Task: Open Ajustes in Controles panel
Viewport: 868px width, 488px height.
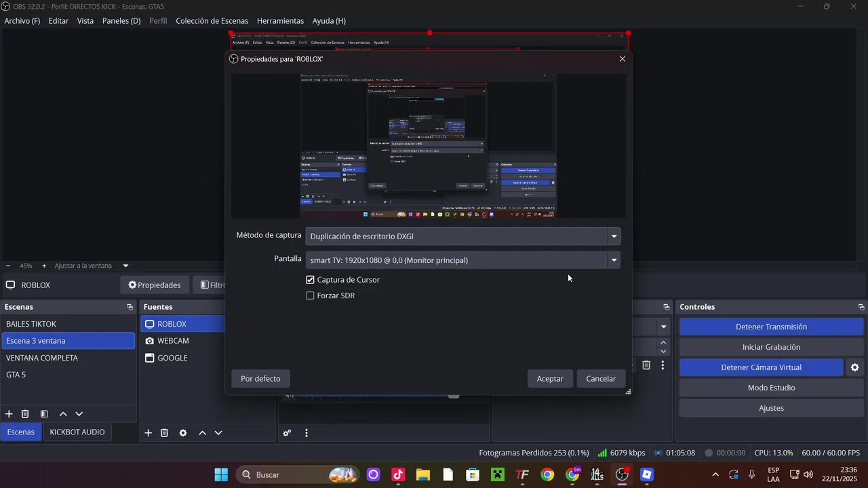Action: pyautogui.click(x=771, y=408)
